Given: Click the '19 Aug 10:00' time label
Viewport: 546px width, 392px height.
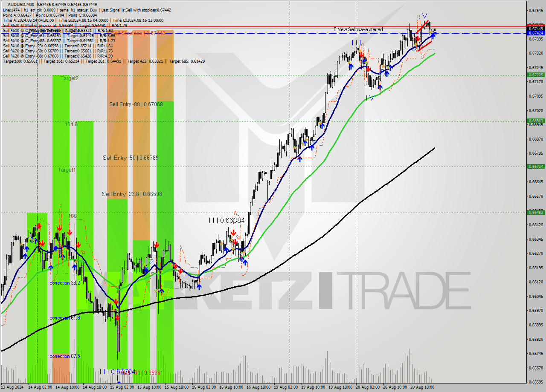Looking at the screenshot, I should click(313, 387).
